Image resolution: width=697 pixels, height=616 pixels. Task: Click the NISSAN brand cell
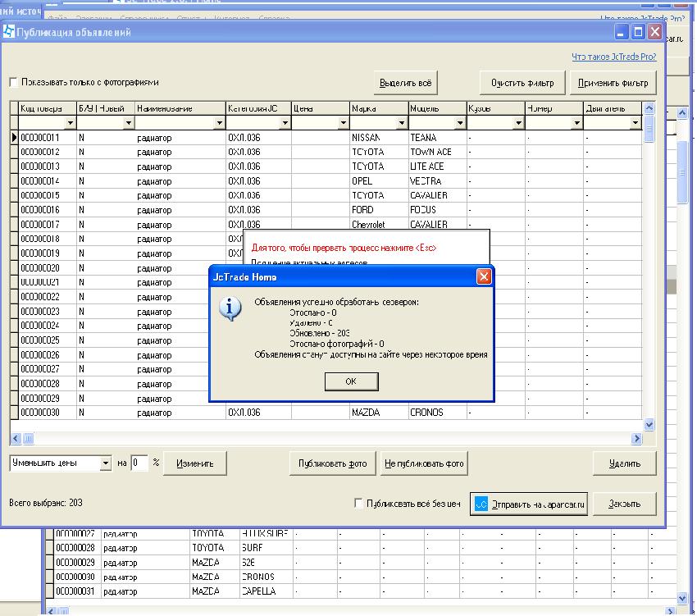coord(379,138)
